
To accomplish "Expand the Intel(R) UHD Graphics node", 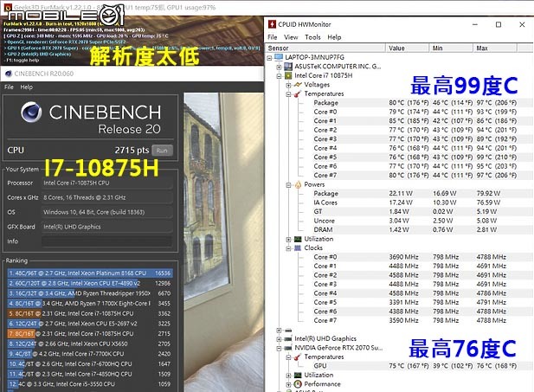I will [x=279, y=339].
